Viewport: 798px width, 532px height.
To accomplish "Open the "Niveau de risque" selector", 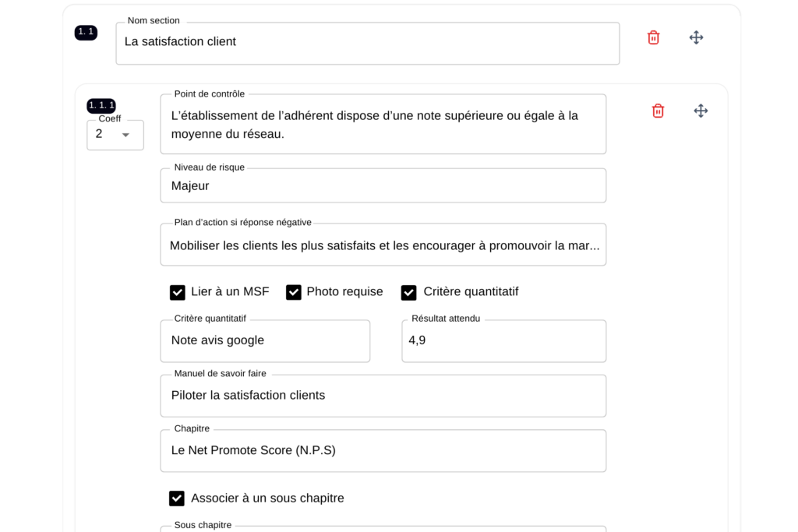I will click(x=383, y=186).
